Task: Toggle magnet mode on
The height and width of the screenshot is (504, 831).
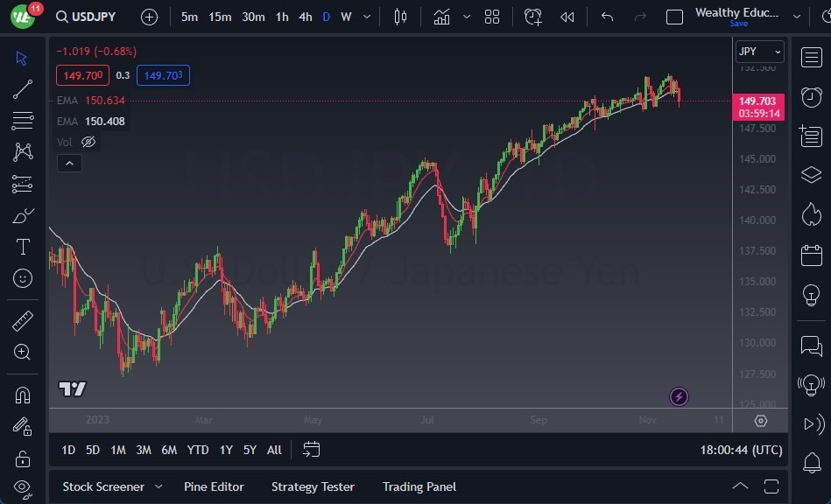Action: tap(22, 395)
